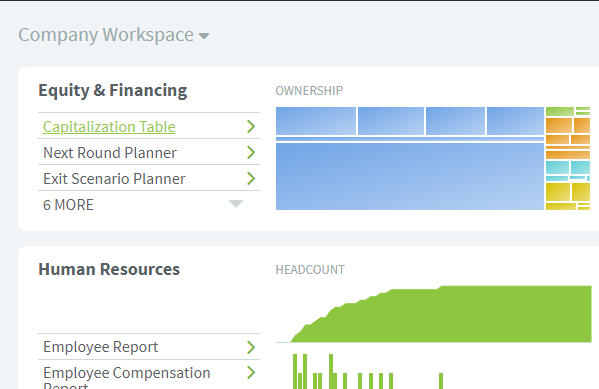Click the green headcount bar chart

click(x=367, y=371)
